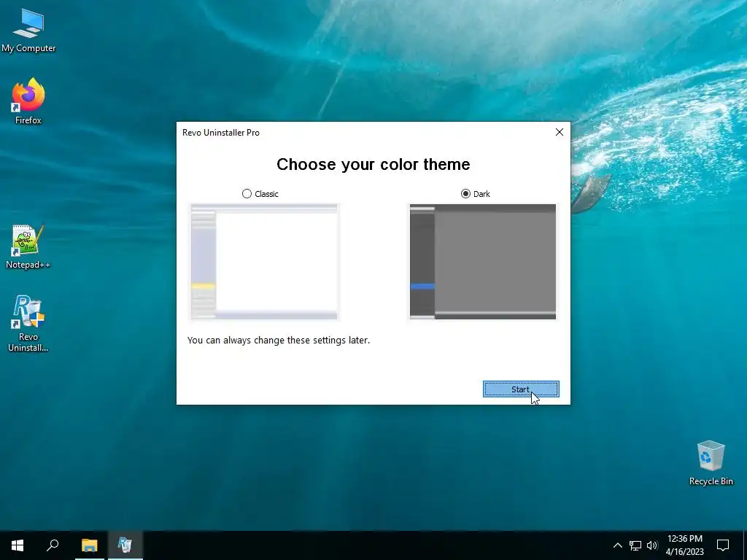The image size is (747, 560).
Task: Open the notification center icon
Action: click(723, 545)
